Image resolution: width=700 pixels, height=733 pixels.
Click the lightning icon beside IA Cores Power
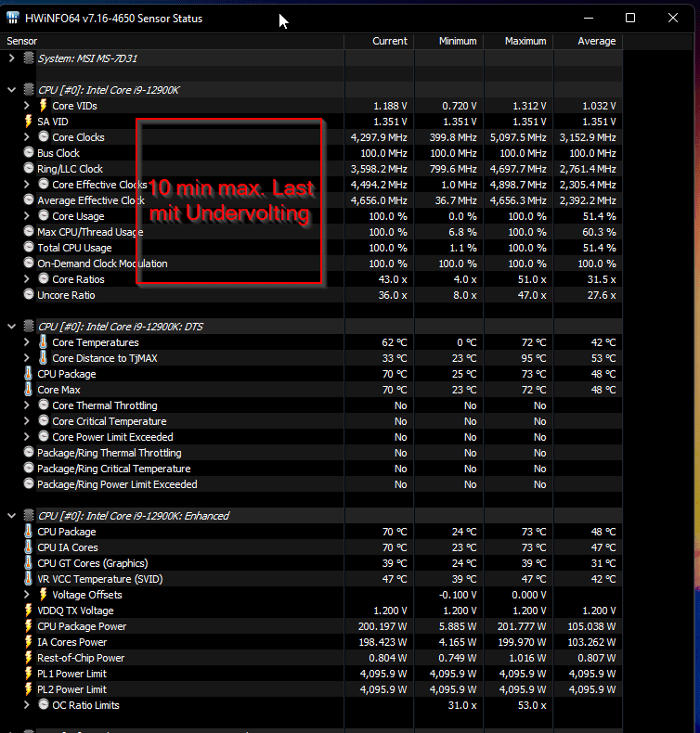(29, 642)
